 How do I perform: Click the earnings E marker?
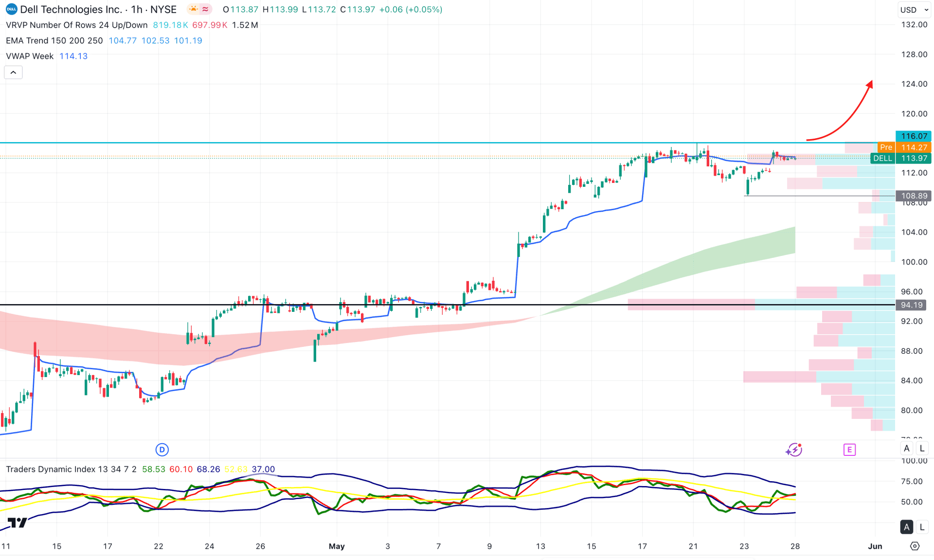click(x=849, y=450)
